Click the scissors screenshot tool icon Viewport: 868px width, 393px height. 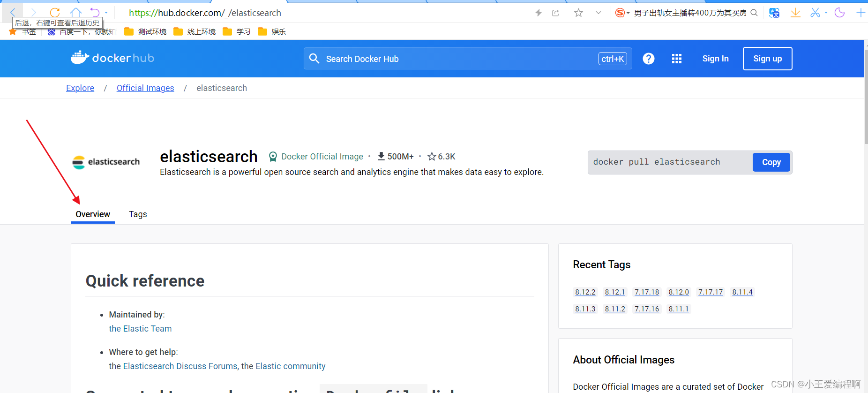816,13
